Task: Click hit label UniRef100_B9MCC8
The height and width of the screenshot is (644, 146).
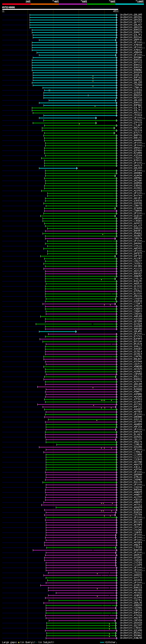Action: point(131,588)
